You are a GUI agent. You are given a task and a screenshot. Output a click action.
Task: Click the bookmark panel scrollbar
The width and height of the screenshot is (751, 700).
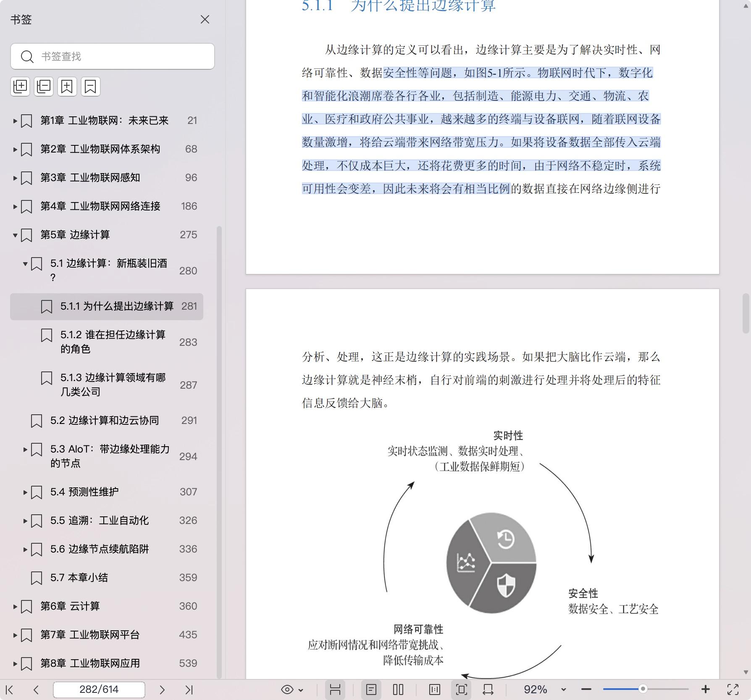(219, 452)
